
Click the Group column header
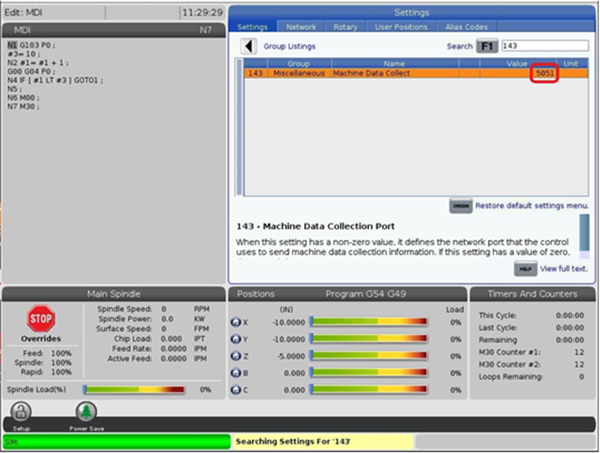(299, 64)
